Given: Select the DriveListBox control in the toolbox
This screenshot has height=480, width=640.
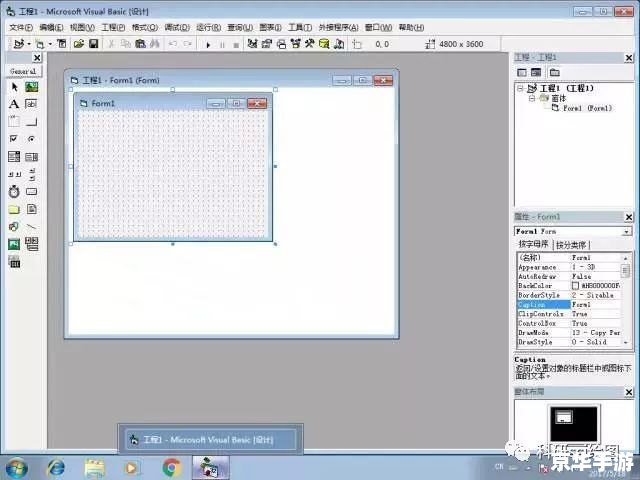Looking at the screenshot, I should pyautogui.click(x=31, y=191).
